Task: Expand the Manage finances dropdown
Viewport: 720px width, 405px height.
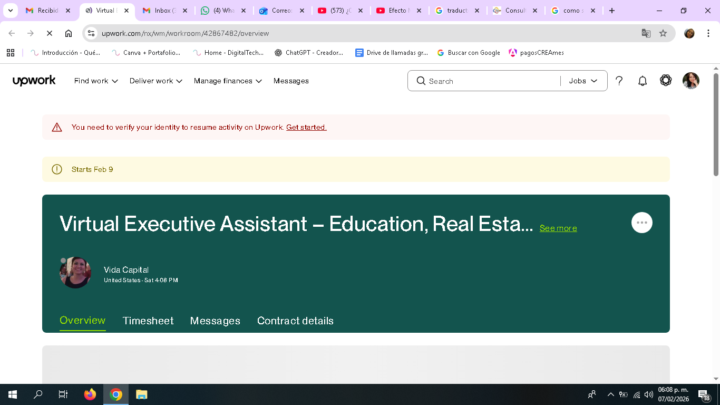Action: coord(227,81)
